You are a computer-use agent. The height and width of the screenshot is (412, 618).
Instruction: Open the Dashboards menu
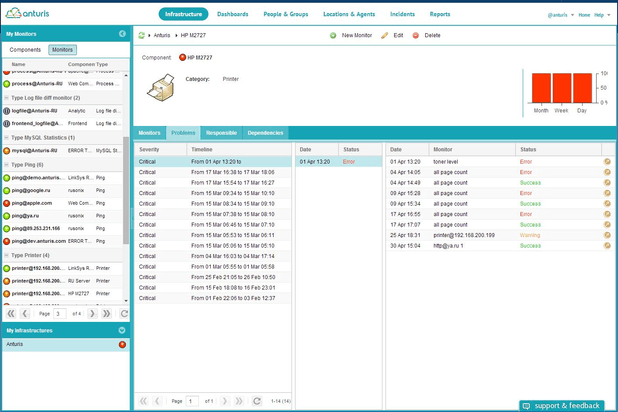coord(233,14)
